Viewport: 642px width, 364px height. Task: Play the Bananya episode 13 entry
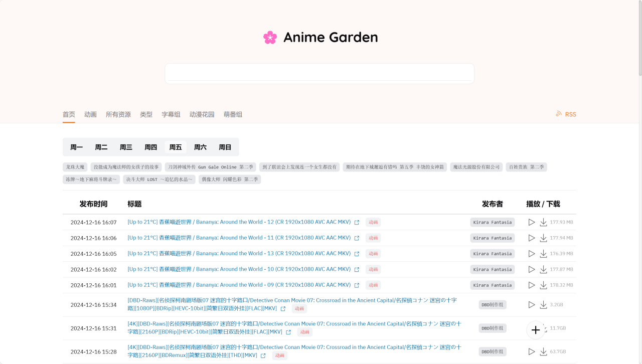click(x=532, y=254)
